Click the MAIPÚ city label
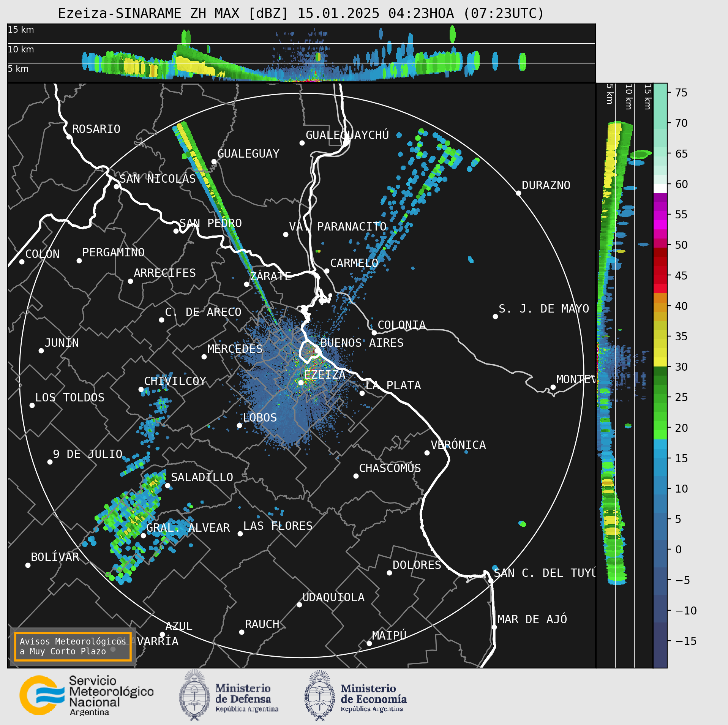 click(x=389, y=635)
